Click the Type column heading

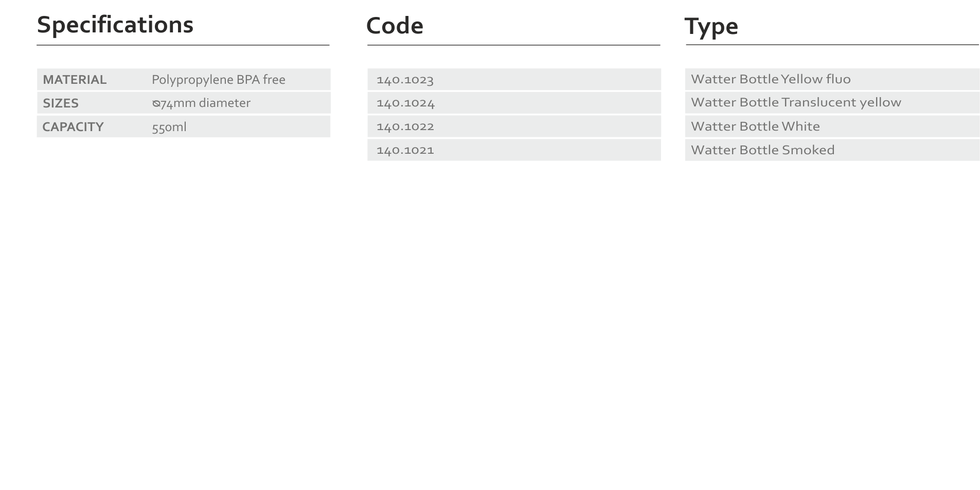tap(711, 27)
